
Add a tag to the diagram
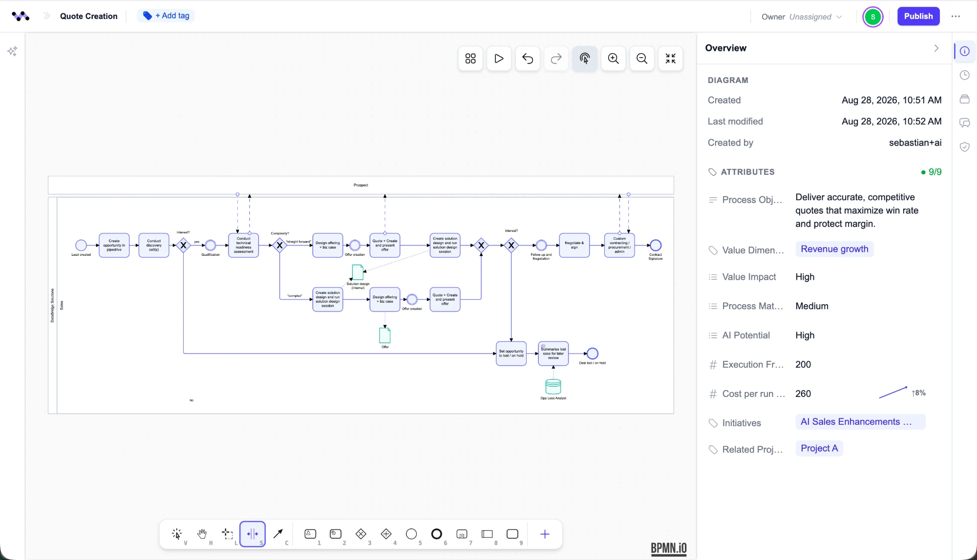pyautogui.click(x=166, y=16)
